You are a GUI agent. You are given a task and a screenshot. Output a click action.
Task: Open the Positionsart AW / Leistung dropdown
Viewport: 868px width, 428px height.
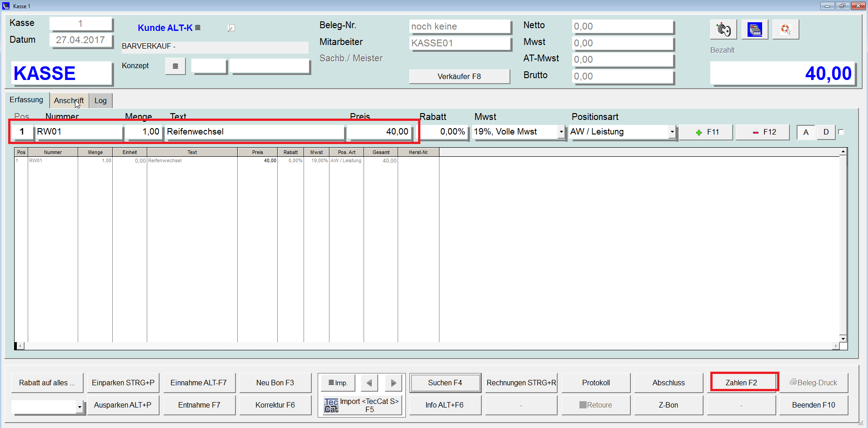click(672, 132)
